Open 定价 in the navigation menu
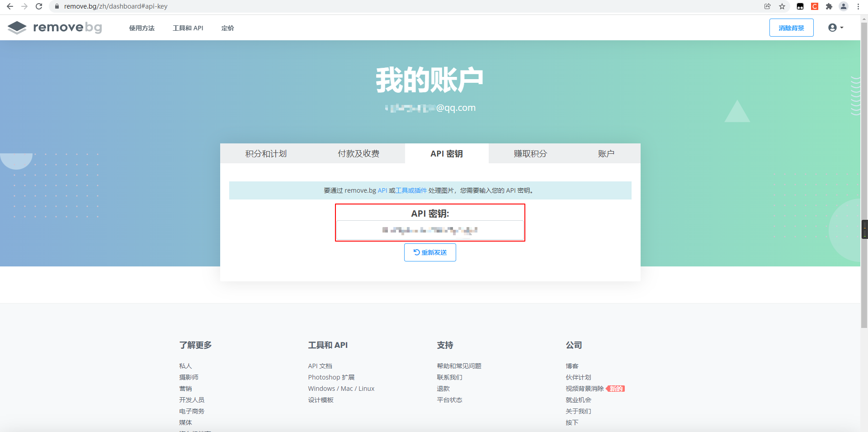868x432 pixels. tap(227, 28)
